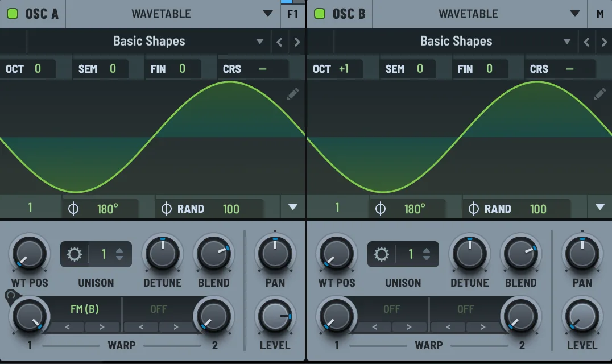The image size is (612, 364).
Task: Click the OSC A sine waveform display
Action: coord(152,137)
